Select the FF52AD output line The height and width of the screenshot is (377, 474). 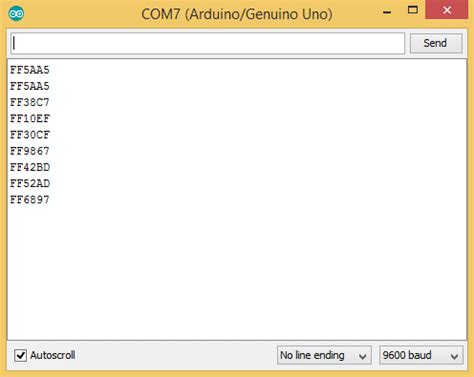(x=30, y=184)
